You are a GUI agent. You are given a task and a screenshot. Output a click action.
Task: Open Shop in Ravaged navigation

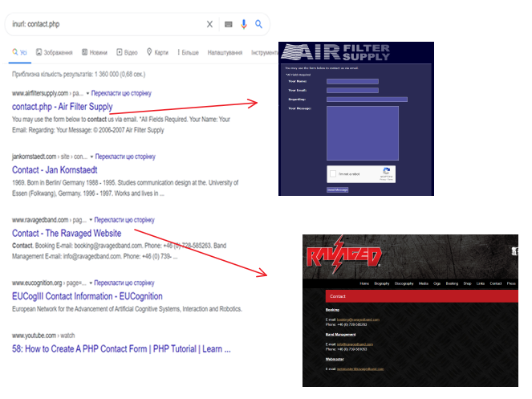pos(468,283)
